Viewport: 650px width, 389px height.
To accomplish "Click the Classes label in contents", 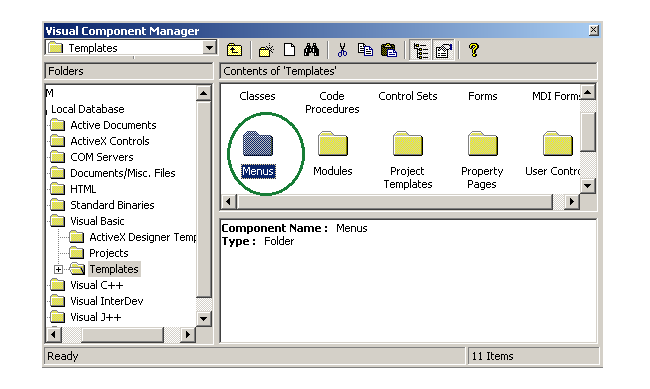I will 257,96.
